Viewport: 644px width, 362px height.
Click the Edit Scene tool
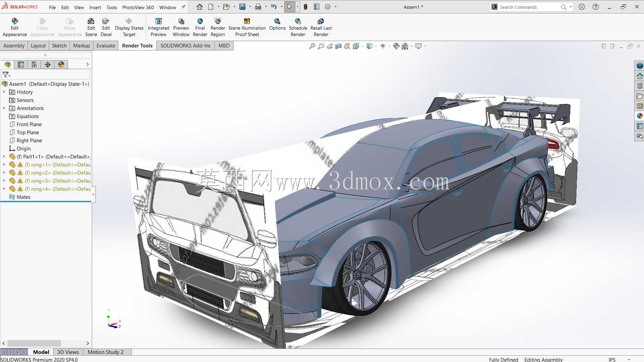pos(91,27)
